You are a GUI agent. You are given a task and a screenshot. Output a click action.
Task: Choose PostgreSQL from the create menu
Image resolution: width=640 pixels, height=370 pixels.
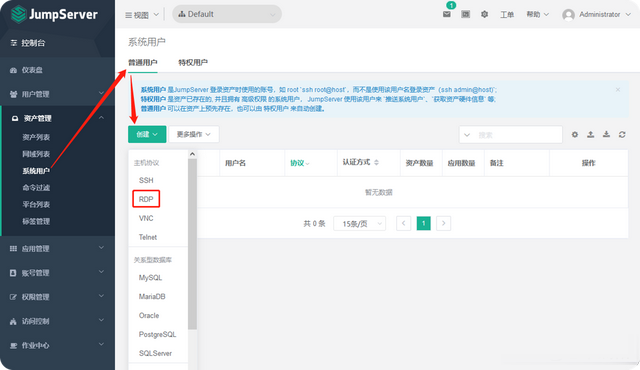click(x=158, y=335)
